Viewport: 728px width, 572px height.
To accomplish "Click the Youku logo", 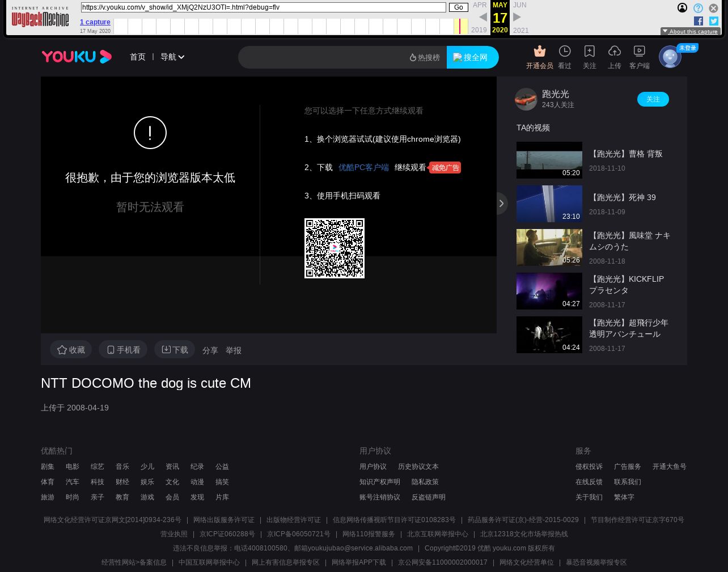I will click(x=77, y=57).
